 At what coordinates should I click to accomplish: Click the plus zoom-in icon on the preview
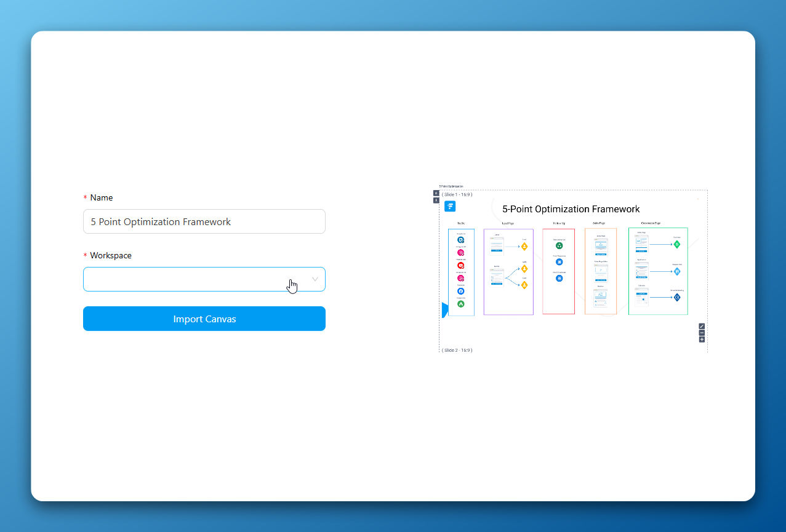pos(702,339)
